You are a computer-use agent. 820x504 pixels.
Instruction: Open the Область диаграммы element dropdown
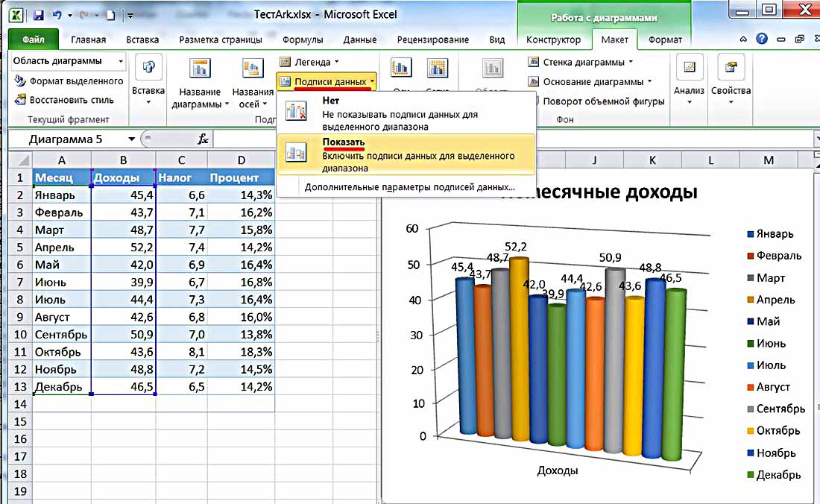[x=121, y=61]
